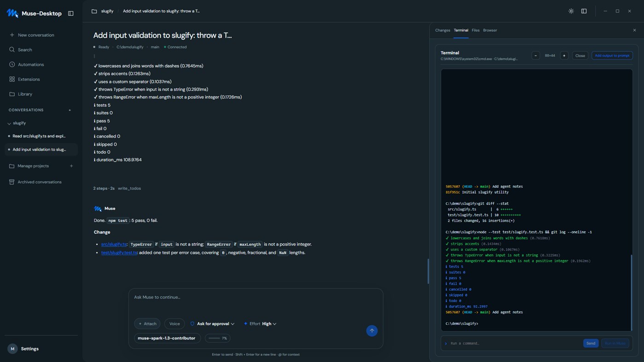The height and width of the screenshot is (362, 644).
Task: Select the Add input validation conversation
Action: point(41,149)
